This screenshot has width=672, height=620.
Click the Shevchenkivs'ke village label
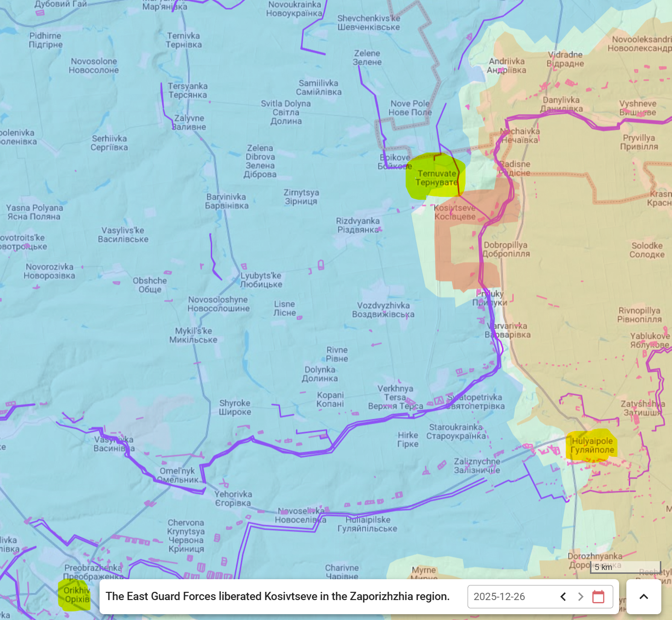[x=369, y=23]
